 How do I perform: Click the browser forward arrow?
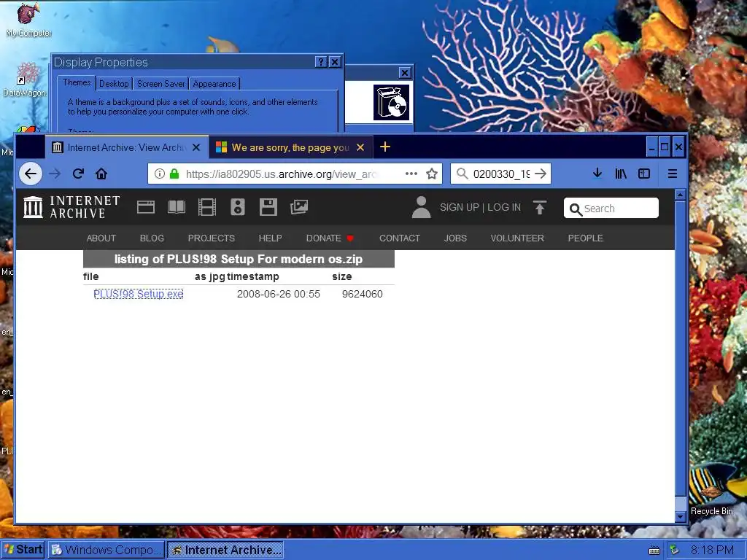[55, 174]
